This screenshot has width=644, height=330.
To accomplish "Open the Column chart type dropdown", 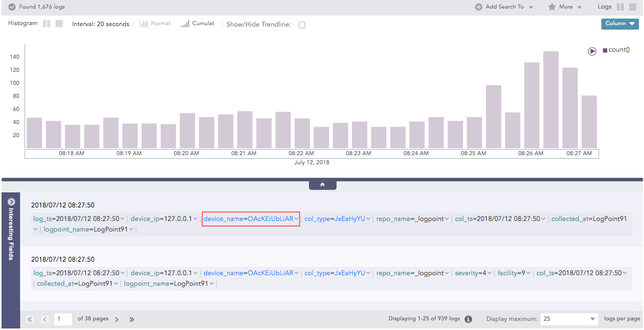I will [x=620, y=24].
